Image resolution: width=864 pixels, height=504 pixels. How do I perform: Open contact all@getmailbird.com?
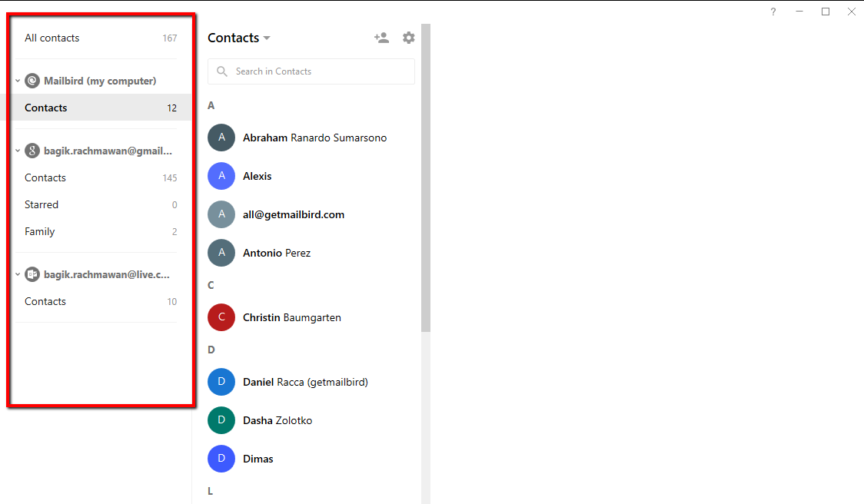[x=294, y=215]
